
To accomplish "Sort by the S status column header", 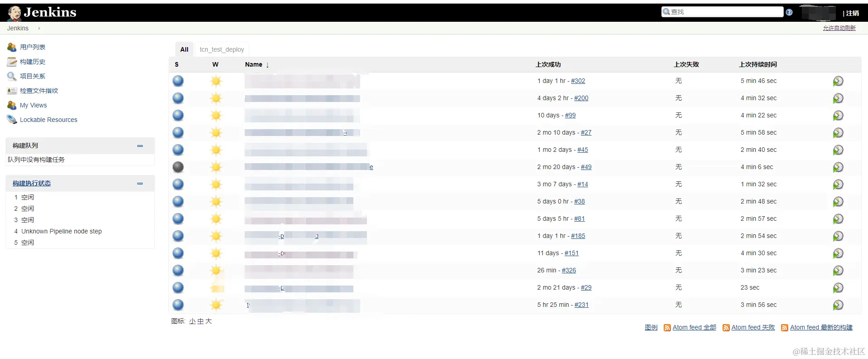I will (177, 64).
